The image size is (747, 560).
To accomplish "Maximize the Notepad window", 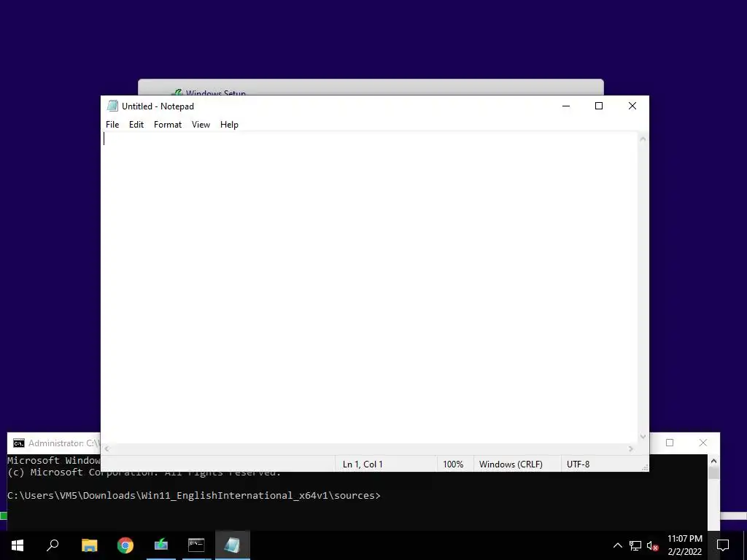I will (599, 106).
